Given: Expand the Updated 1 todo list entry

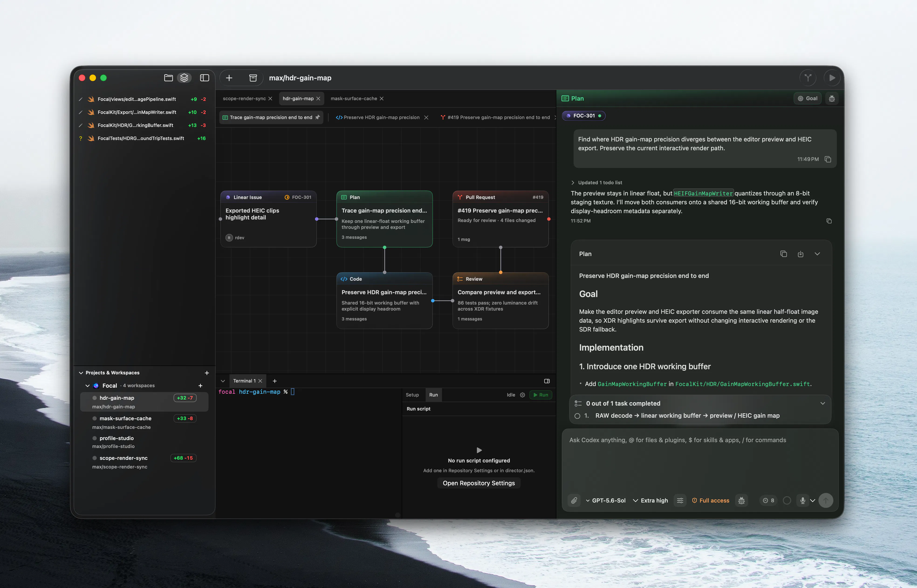Looking at the screenshot, I should click(x=596, y=182).
